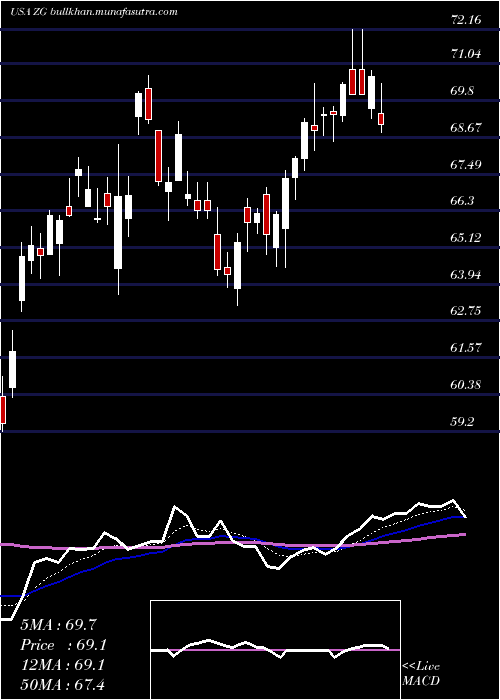Click the 69.8 price axis label
500x700 pixels.
click(464, 91)
